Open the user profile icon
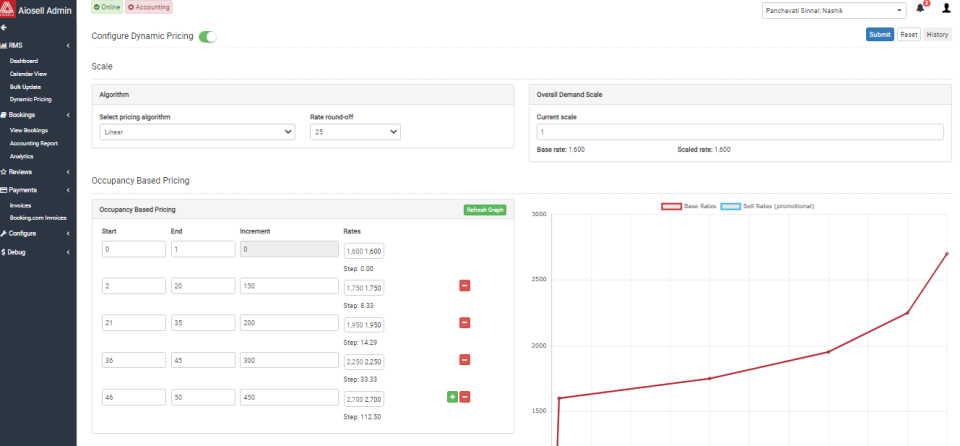Screen dimensions: 960x446 point(946,9)
